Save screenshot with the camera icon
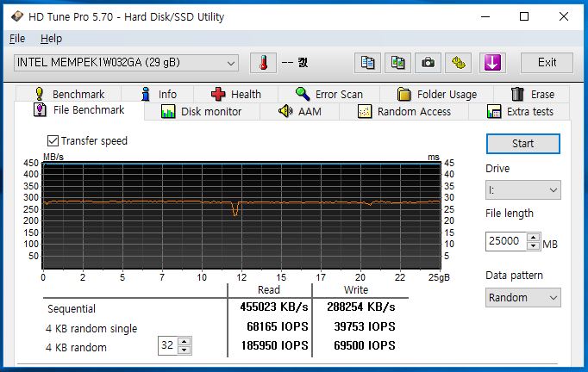The image size is (588, 372). (x=428, y=63)
